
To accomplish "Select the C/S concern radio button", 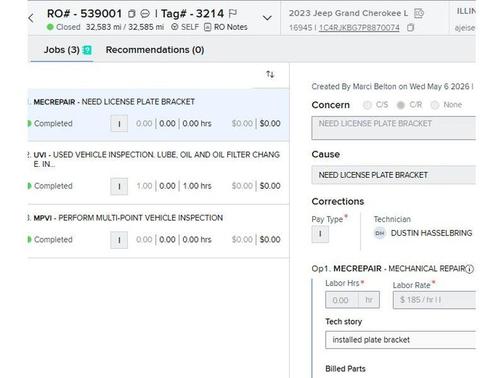I will pyautogui.click(x=367, y=105).
